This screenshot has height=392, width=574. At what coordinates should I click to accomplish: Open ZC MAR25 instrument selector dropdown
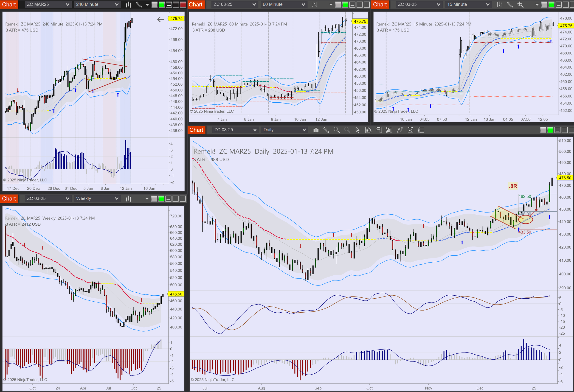point(48,4)
